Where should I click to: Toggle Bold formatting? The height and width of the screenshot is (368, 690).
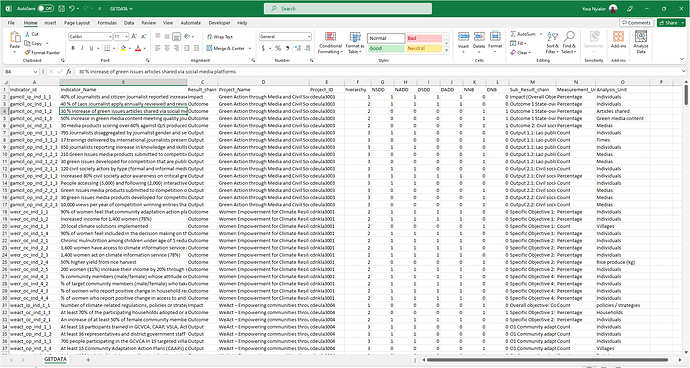point(73,48)
